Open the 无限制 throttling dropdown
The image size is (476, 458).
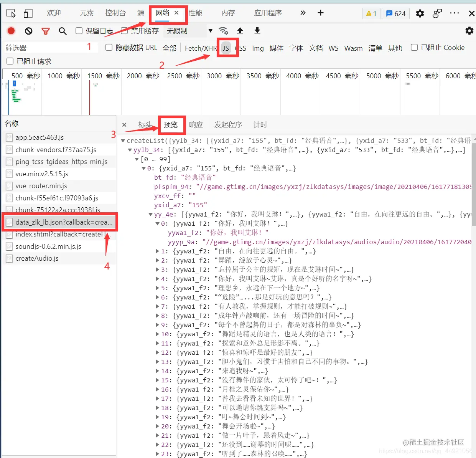189,31
